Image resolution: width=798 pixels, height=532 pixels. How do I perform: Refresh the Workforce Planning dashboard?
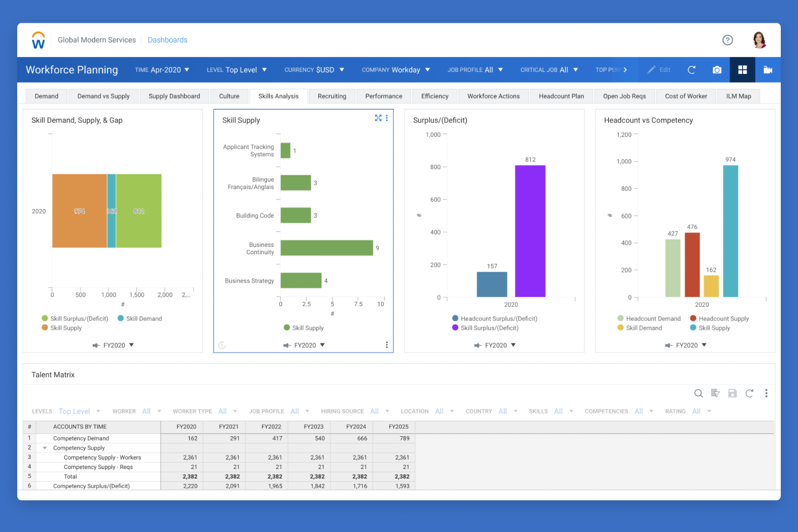pos(691,70)
